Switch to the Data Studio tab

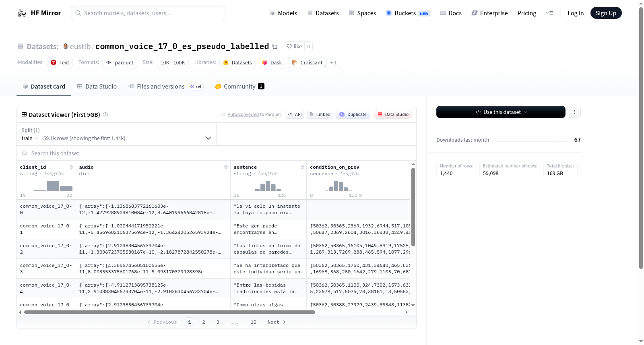[97, 87]
